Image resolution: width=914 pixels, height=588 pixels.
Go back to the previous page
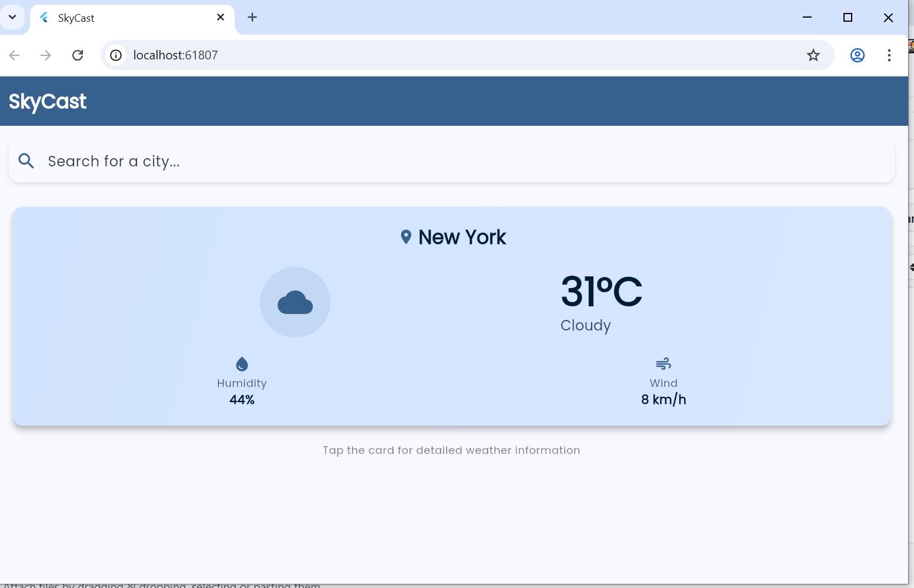pos(15,55)
